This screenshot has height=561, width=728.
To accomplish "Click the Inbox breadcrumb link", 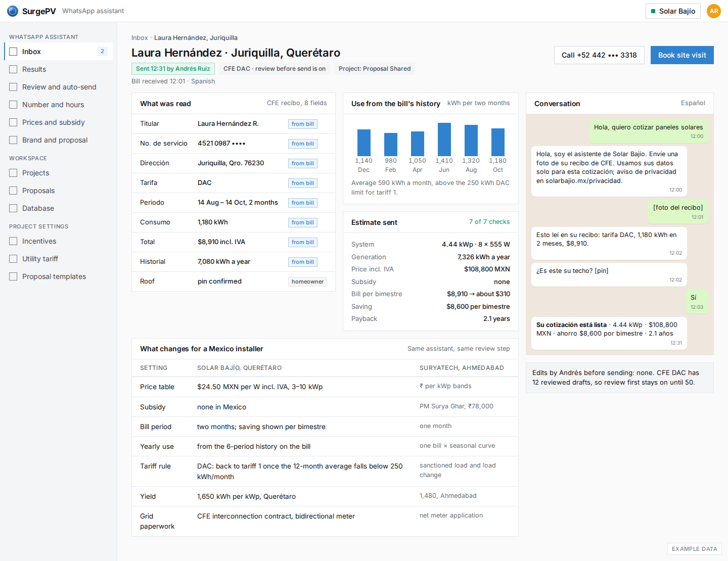I will (140, 38).
